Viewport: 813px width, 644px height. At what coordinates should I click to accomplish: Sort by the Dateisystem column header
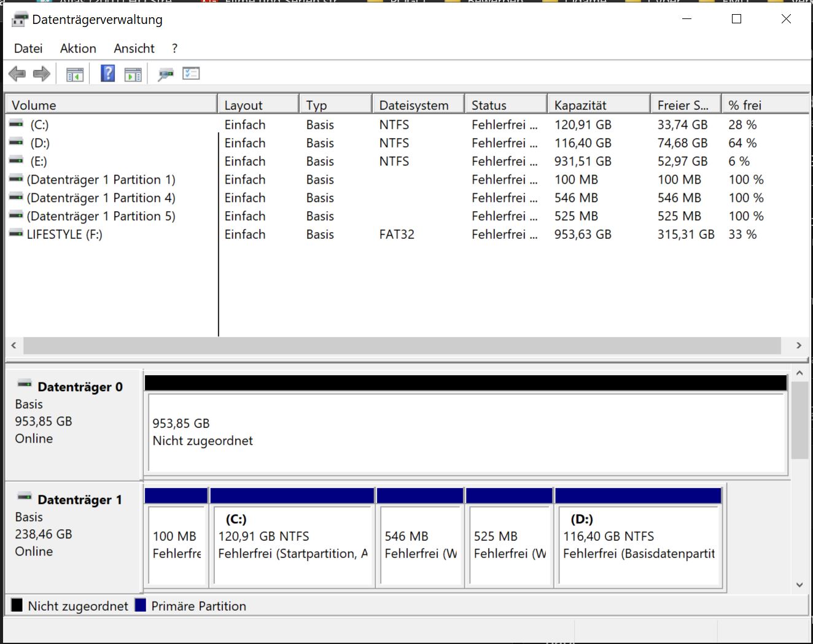(419, 105)
